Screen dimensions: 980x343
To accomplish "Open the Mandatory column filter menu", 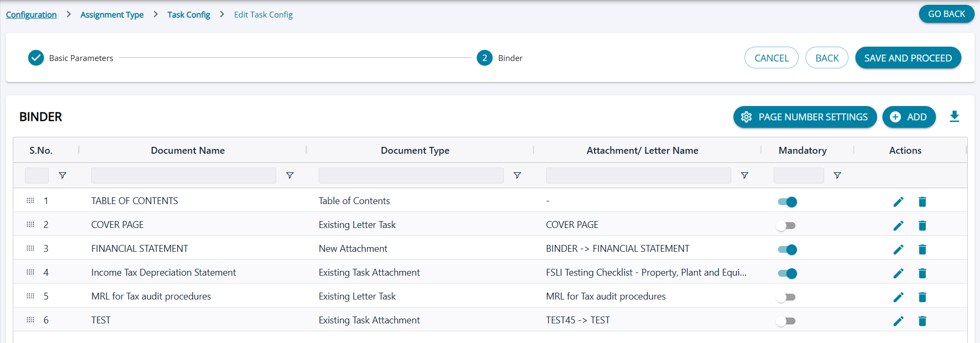I will coord(837,175).
